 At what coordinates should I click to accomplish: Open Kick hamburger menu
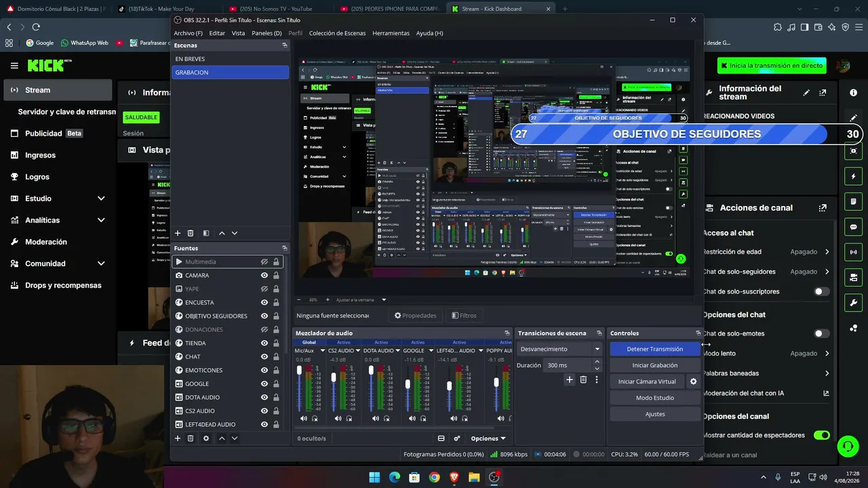(x=14, y=66)
